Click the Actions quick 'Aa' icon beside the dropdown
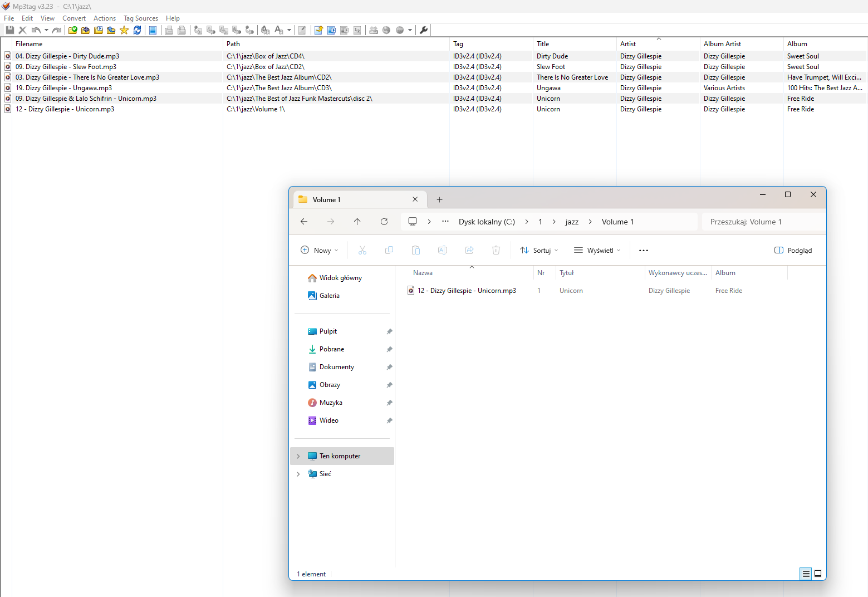This screenshot has width=868, height=597. pyautogui.click(x=279, y=30)
